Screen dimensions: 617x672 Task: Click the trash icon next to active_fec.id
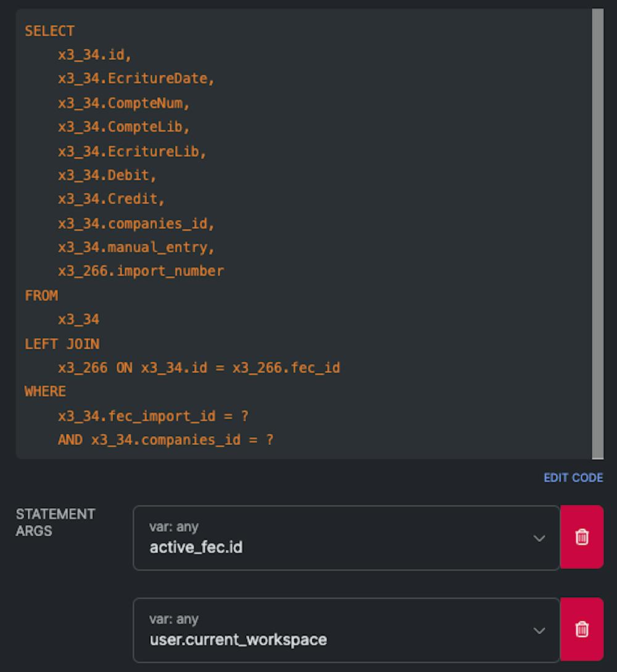[582, 537]
